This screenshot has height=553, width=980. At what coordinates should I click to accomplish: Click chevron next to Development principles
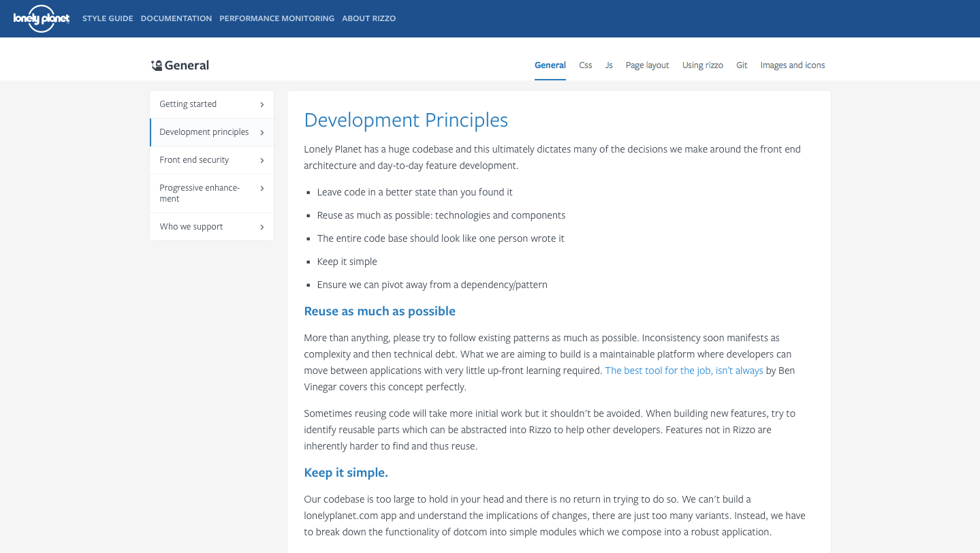[262, 132]
